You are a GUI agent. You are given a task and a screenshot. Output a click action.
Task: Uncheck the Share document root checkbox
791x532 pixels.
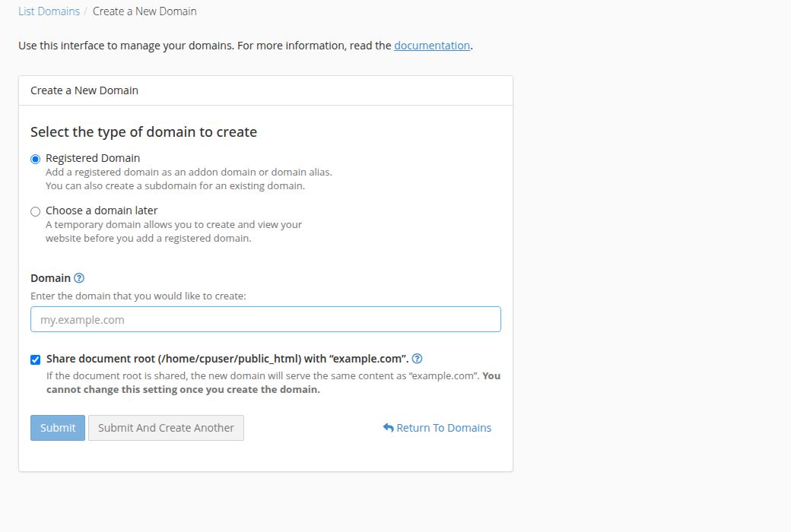[35, 359]
